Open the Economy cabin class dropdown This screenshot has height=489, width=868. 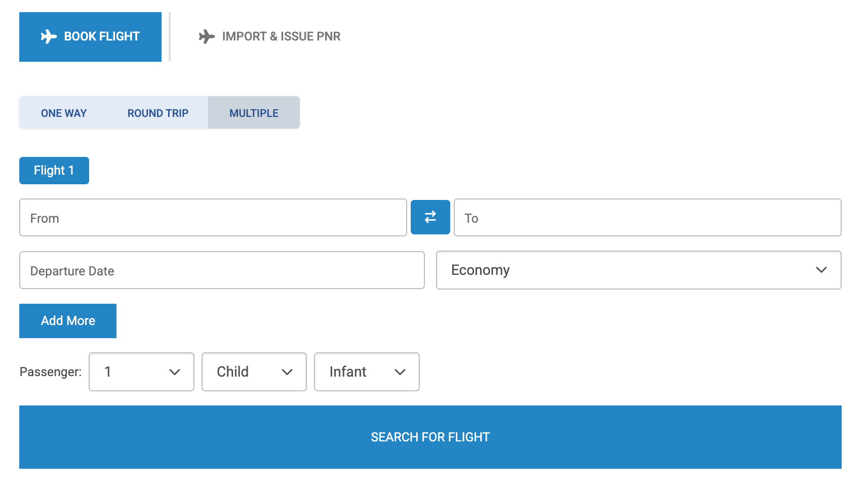(x=638, y=270)
